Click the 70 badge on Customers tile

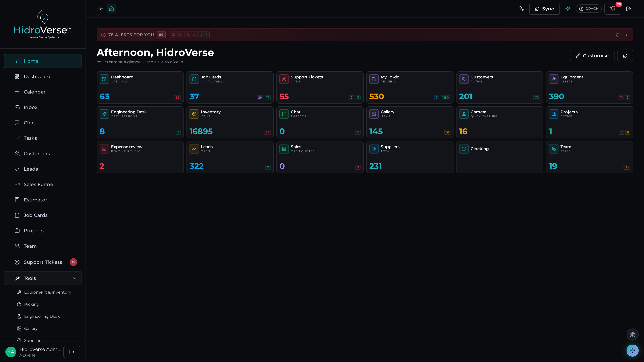[x=536, y=97]
